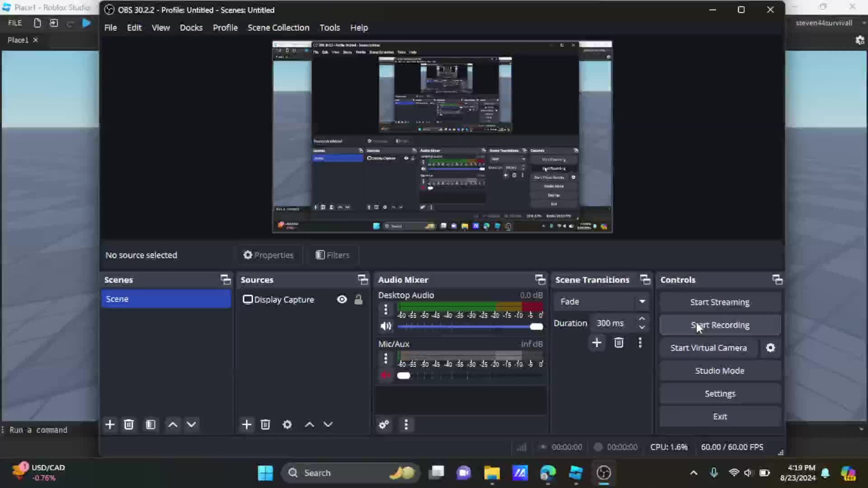
Task: Toggle lock on Display Capture source
Action: (359, 299)
